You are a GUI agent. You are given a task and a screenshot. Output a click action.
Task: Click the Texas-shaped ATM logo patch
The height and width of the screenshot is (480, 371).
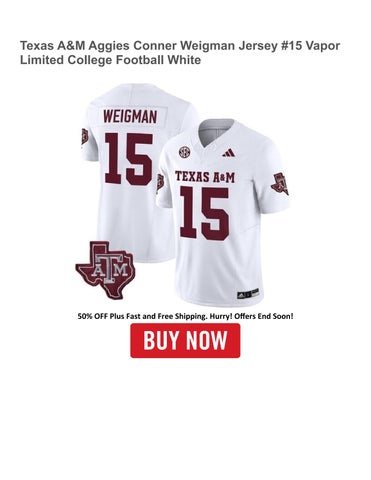click(105, 270)
